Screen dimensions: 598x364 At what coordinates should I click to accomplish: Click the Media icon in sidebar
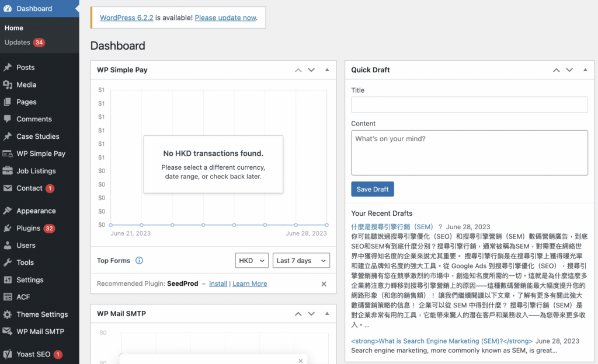tap(8, 85)
